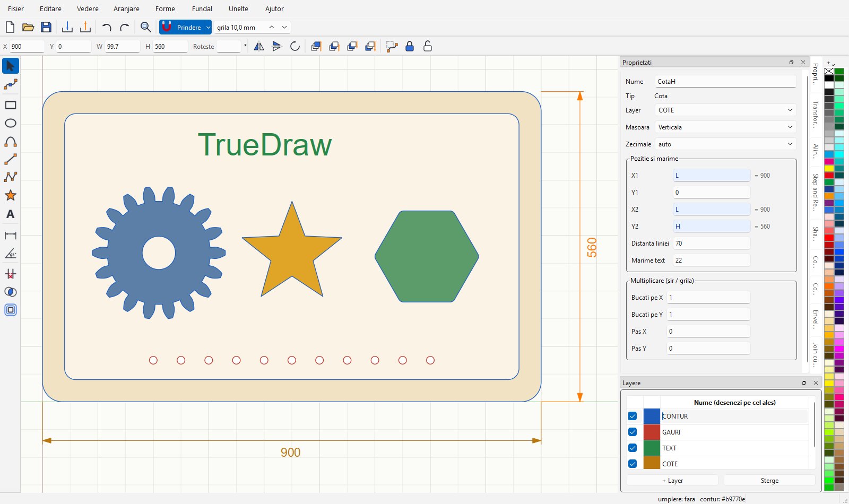Image resolution: width=849 pixels, height=504 pixels.
Task: Expand the Prindere snap options arrow
Action: tap(208, 27)
